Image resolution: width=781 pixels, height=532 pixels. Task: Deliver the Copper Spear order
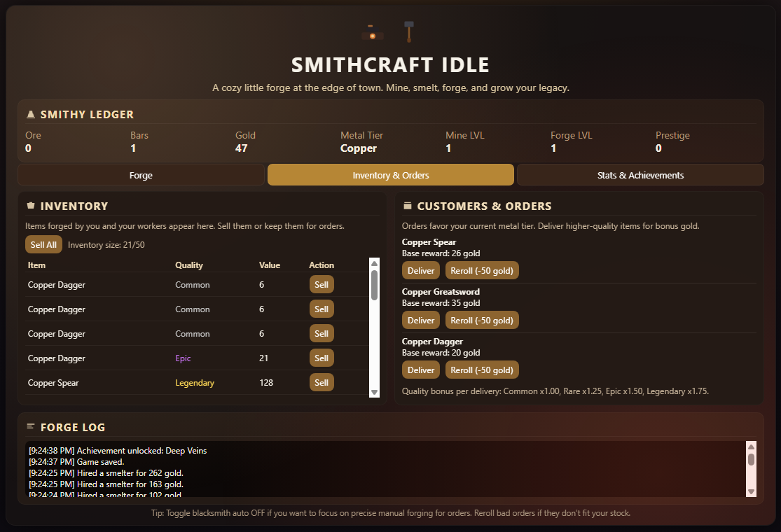pyautogui.click(x=421, y=271)
